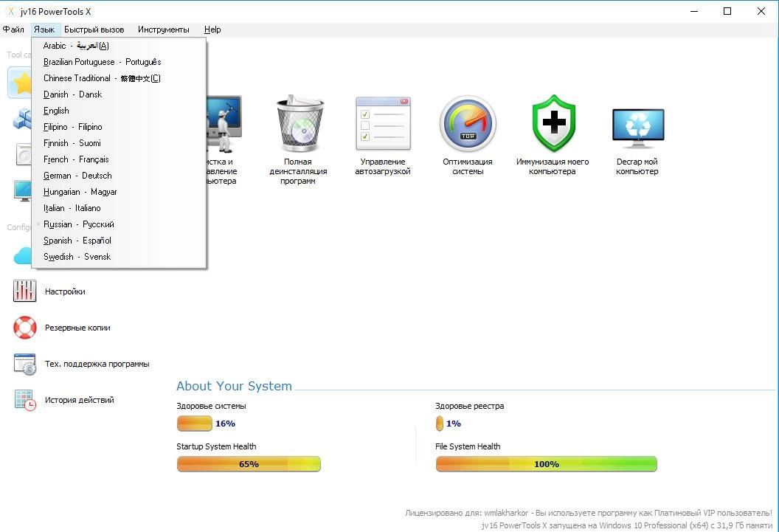779x532 pixels.
Task: Open the full program uninstaller trash icon
Action: 300,124
